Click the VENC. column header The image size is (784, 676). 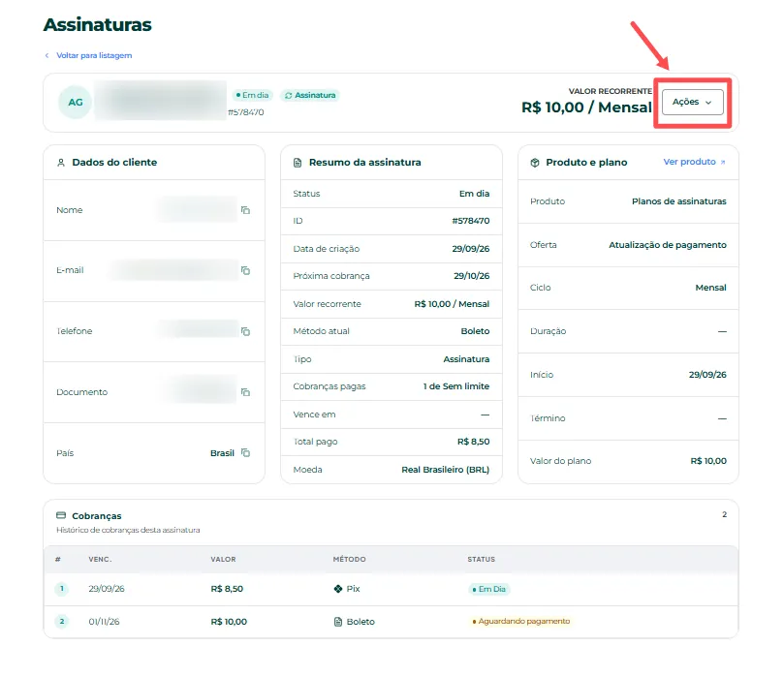coord(100,559)
